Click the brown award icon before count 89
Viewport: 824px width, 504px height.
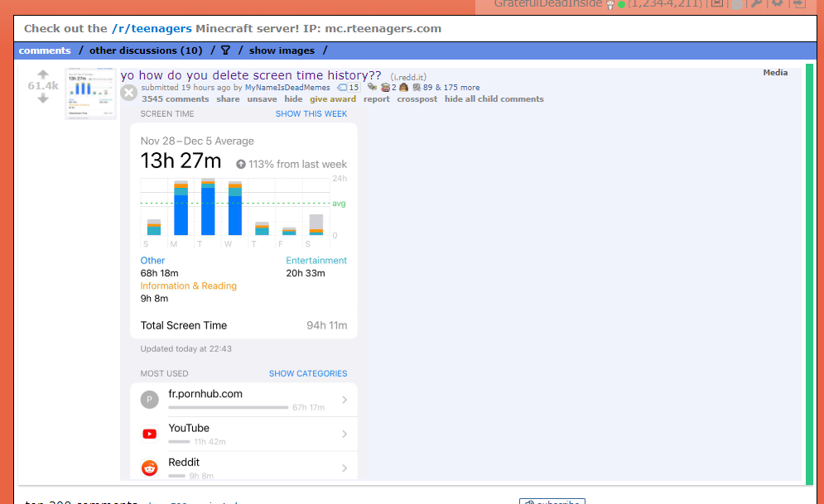(403, 88)
